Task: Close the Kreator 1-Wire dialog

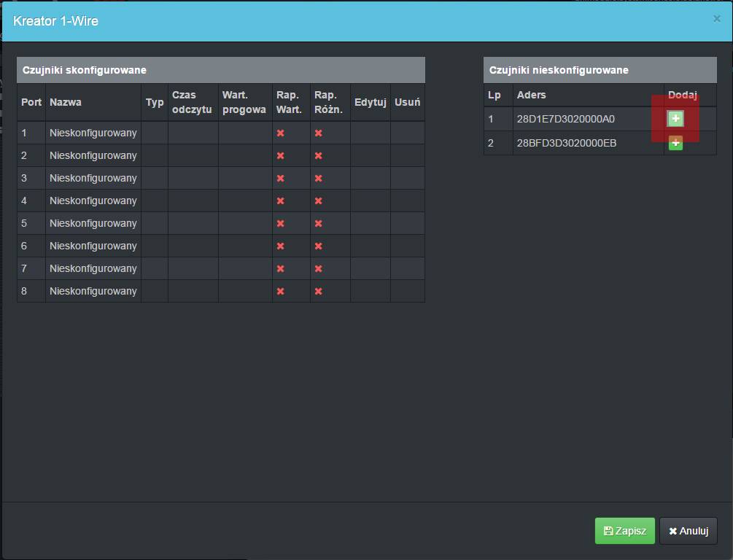Action: click(716, 19)
